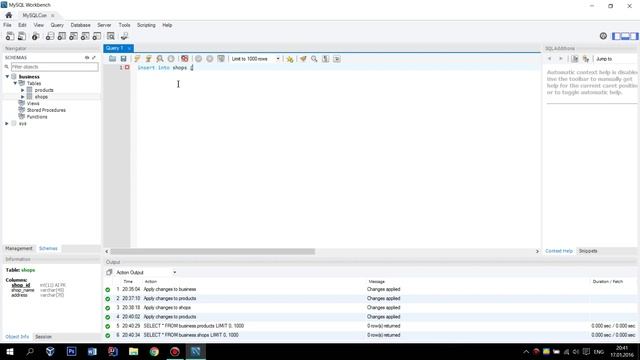Viewport: 640px width, 360px height.
Task: Open the File menu
Action: [x=7, y=25]
